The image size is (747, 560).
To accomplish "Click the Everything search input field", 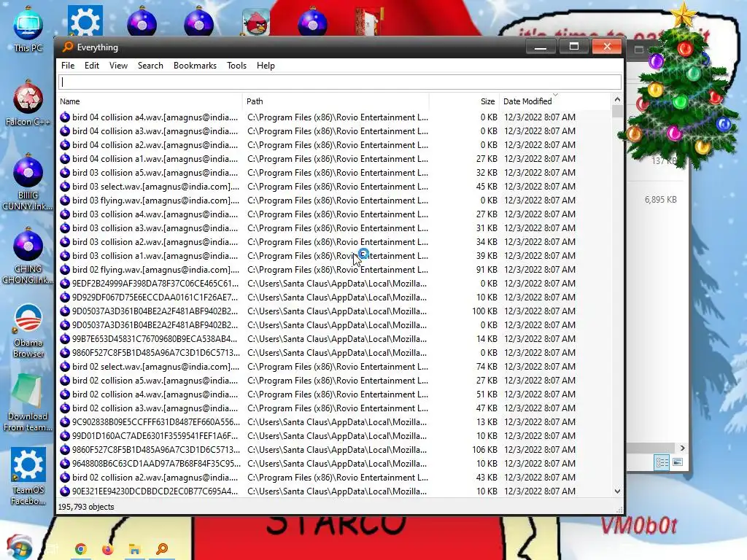I will coord(340,82).
